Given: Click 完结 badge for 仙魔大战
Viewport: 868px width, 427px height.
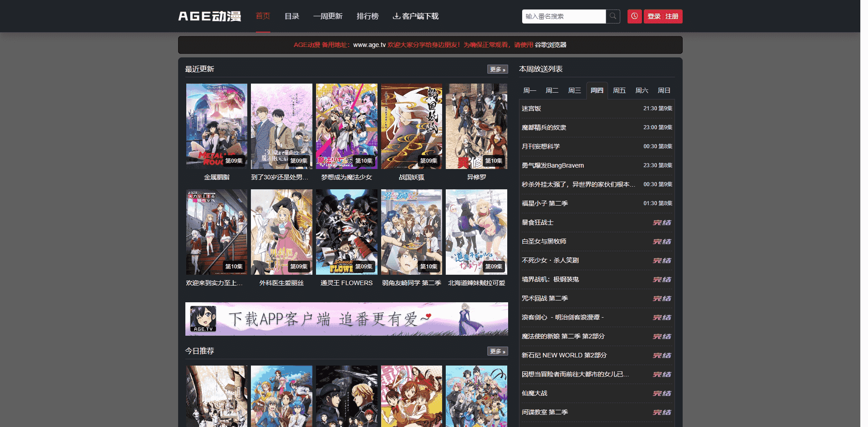Looking at the screenshot, I should coord(662,393).
